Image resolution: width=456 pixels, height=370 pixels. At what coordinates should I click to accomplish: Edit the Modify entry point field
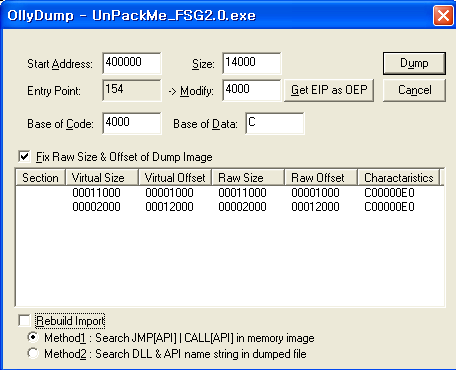pos(252,90)
